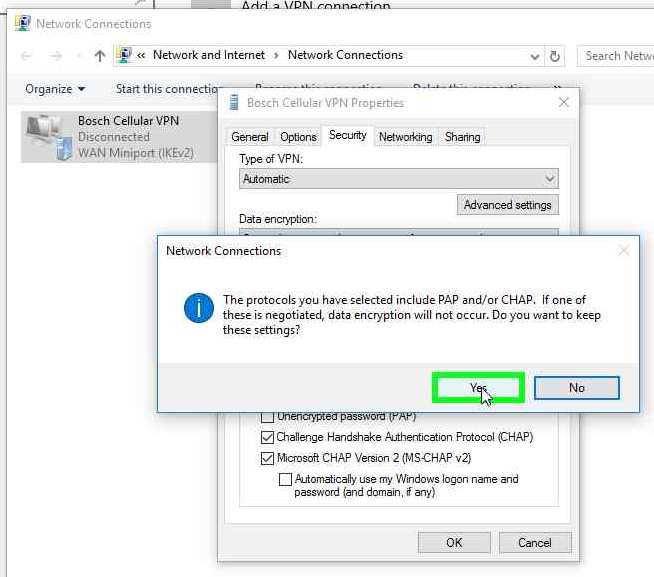Click the address bar network icon

coord(123,55)
